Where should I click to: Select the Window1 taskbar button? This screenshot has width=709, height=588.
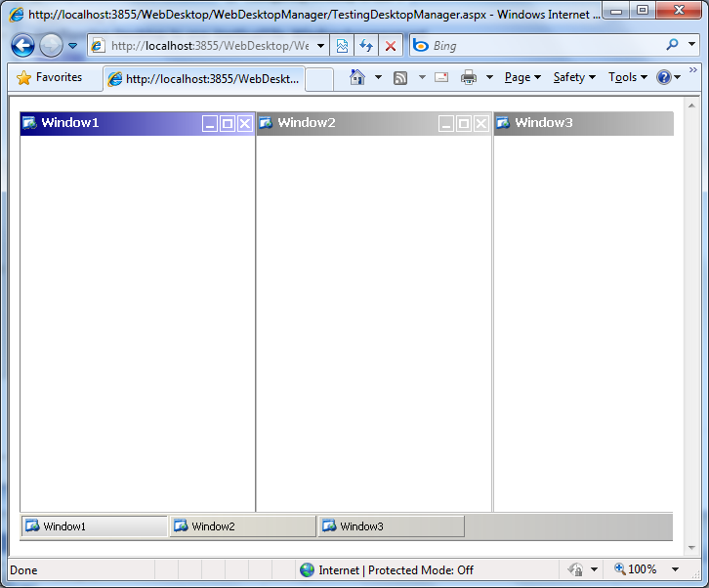tap(94, 526)
